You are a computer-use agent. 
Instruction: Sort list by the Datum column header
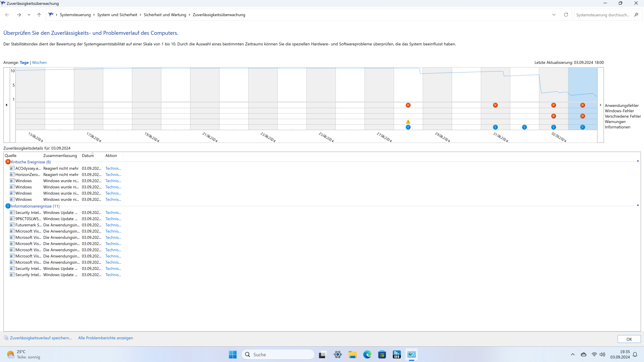point(88,156)
